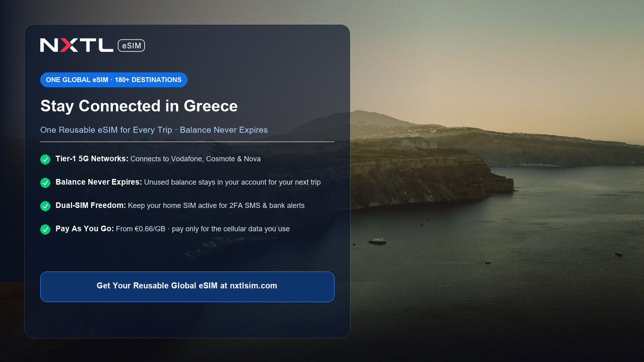Click the green check next to Dual-SIM Freedom
The image size is (644, 362).
[x=45, y=206]
